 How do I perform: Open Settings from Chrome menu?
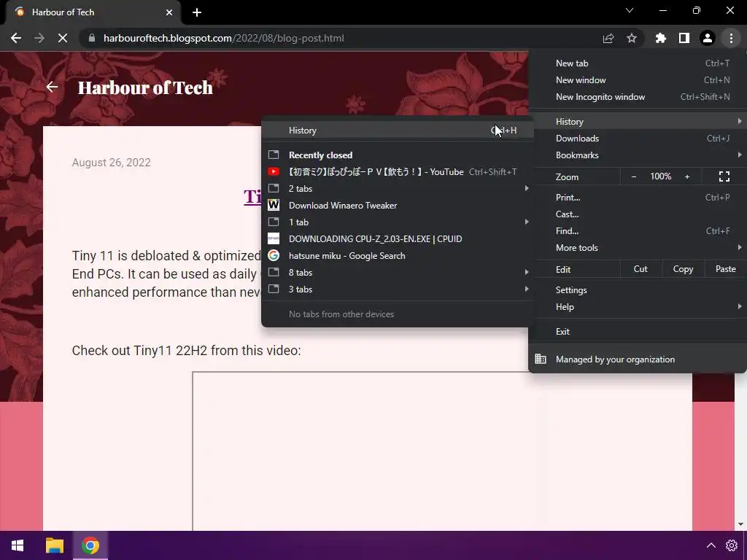click(x=638, y=290)
